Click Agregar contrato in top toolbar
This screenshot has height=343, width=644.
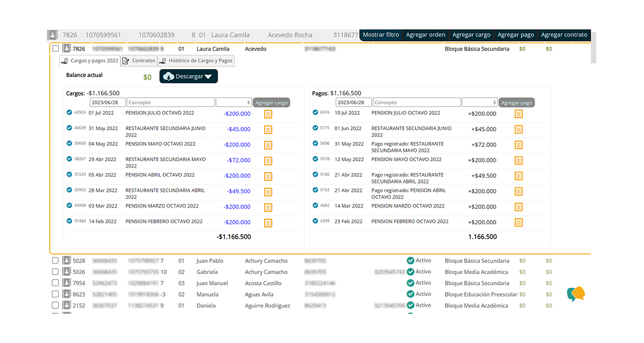click(564, 35)
